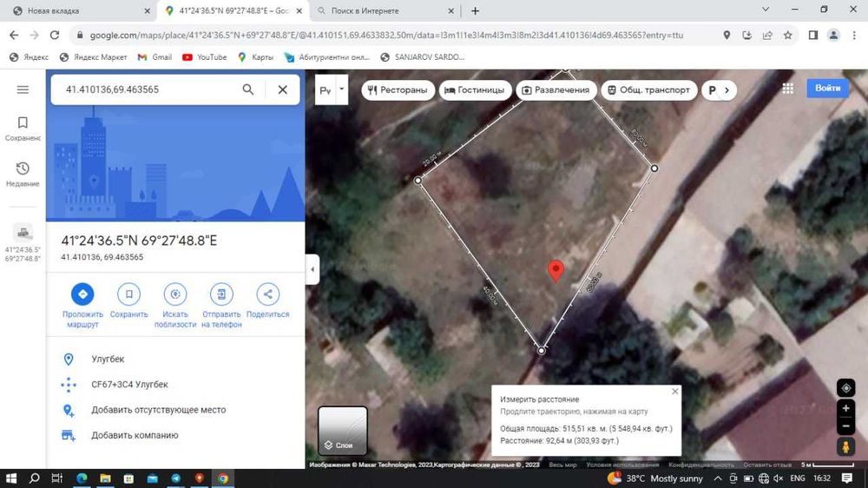Click the search magnifier icon in Maps
This screenshot has height=488, width=868.
[x=248, y=89]
